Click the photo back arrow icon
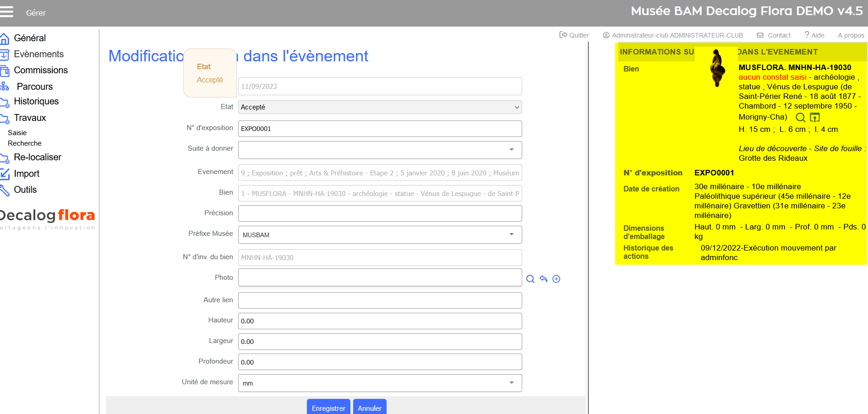This screenshot has width=868, height=414. pos(543,279)
